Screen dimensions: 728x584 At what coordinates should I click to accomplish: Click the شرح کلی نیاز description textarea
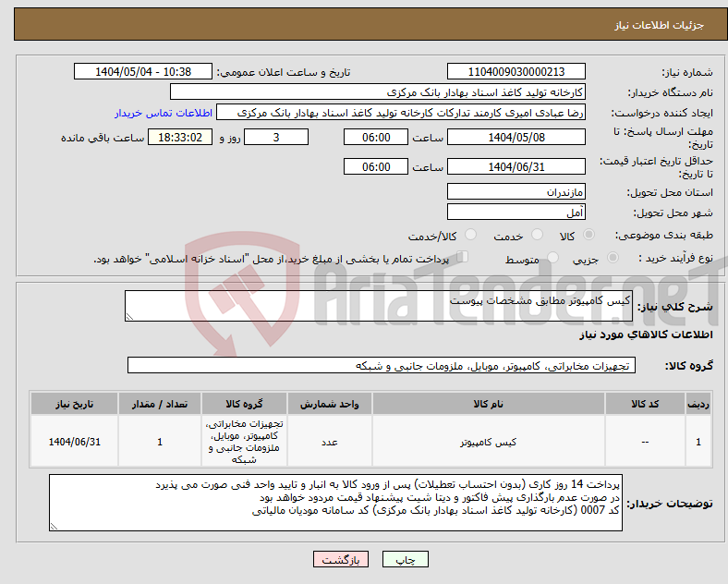click(379, 306)
